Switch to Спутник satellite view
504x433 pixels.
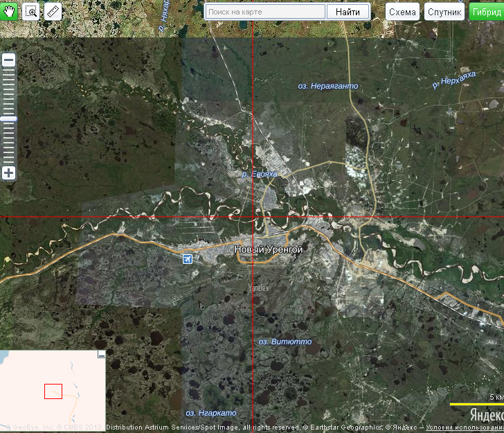(x=444, y=12)
